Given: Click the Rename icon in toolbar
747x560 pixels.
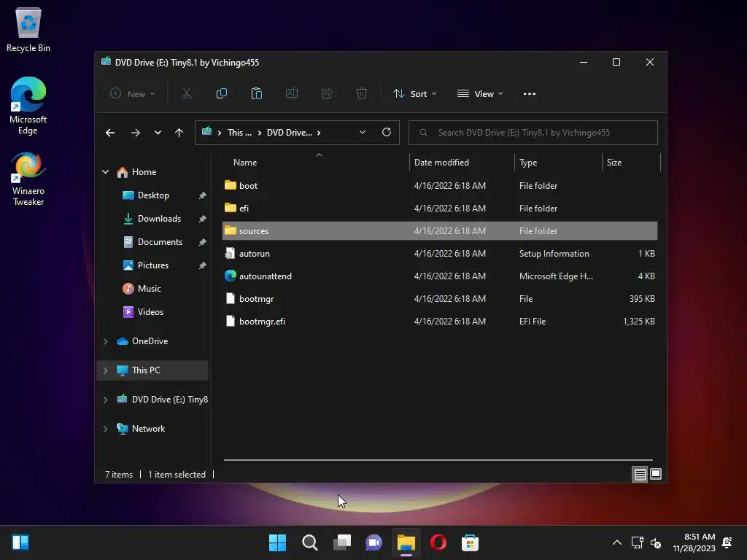Looking at the screenshot, I should [x=292, y=94].
